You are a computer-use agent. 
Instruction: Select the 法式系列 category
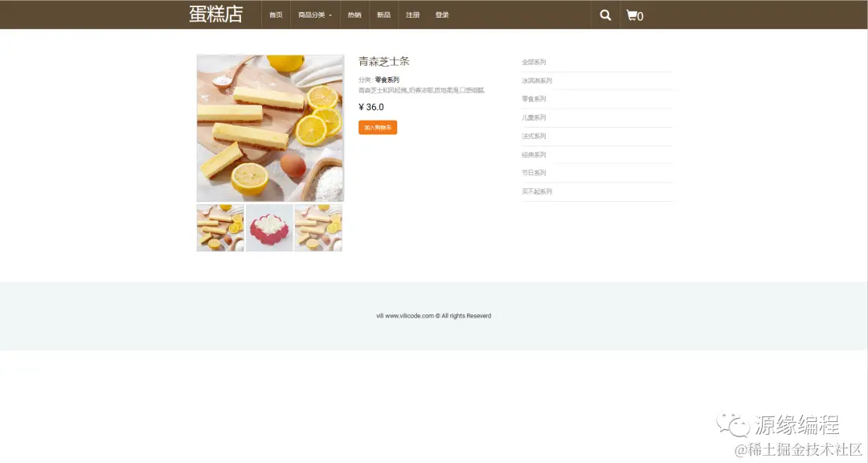pos(533,136)
